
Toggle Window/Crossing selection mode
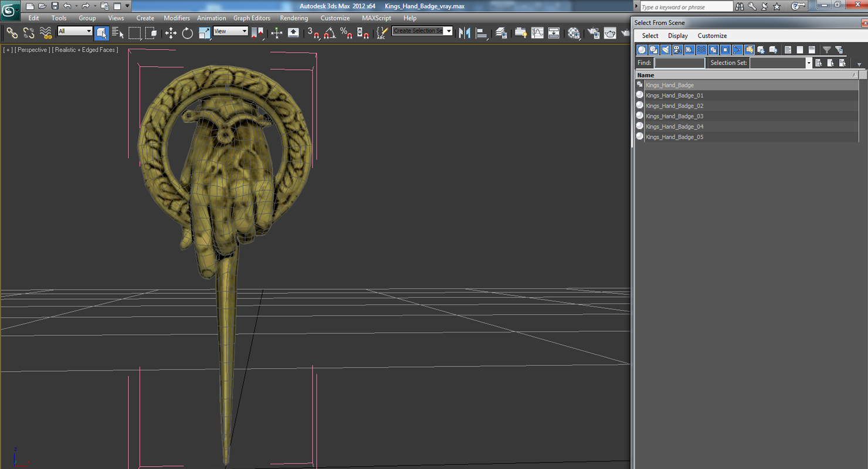[151, 33]
